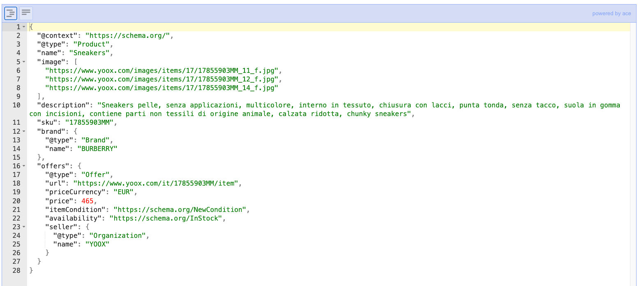The width and height of the screenshot is (644, 286).
Task: Click the "sku" key on line 11
Action: point(47,122)
